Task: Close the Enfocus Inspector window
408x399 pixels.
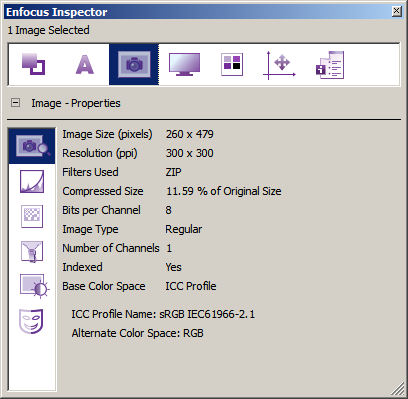Action: point(396,11)
